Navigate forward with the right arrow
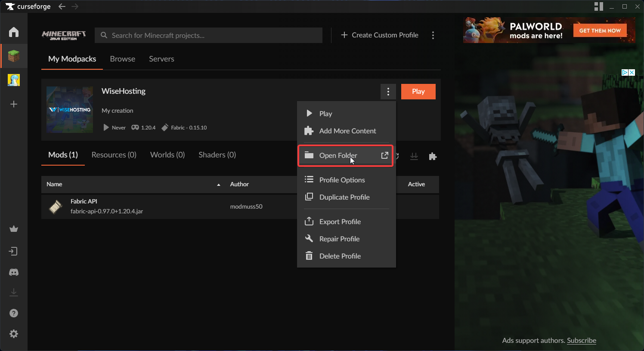 [x=75, y=6]
